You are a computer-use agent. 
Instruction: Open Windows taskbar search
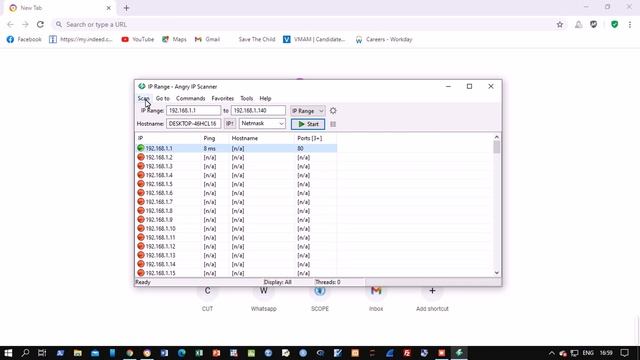25,353
